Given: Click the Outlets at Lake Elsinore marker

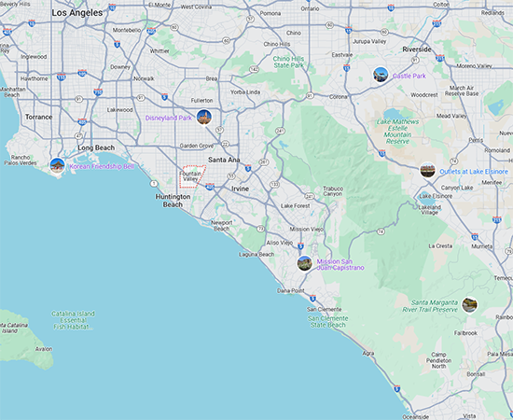Looking at the screenshot, I should [x=428, y=170].
